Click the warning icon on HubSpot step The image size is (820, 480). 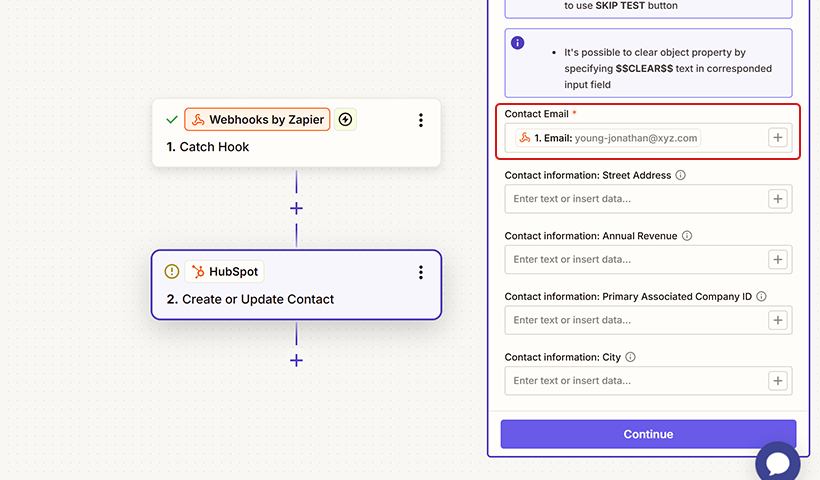tap(172, 272)
